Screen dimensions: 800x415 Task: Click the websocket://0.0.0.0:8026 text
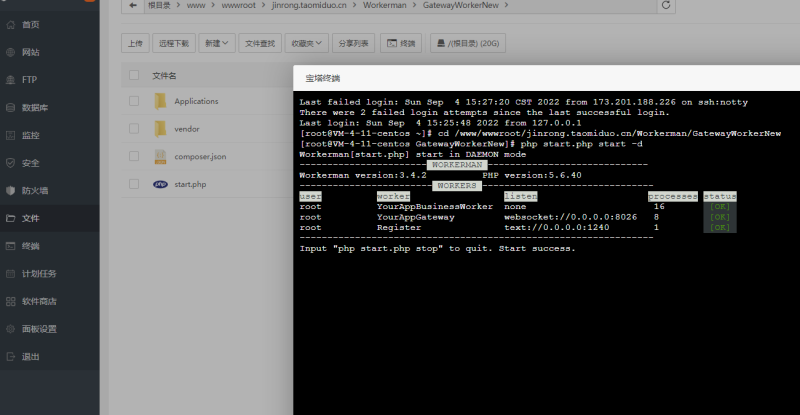pyautogui.click(x=570, y=217)
